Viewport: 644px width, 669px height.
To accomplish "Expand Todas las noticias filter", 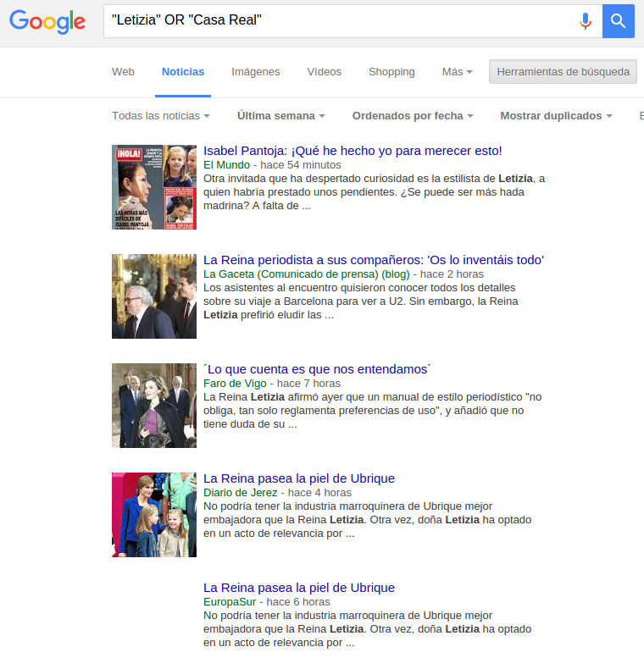I will [x=160, y=116].
